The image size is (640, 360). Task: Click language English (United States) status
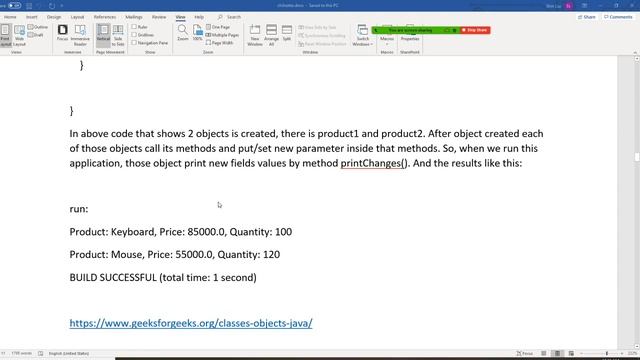tap(69, 353)
